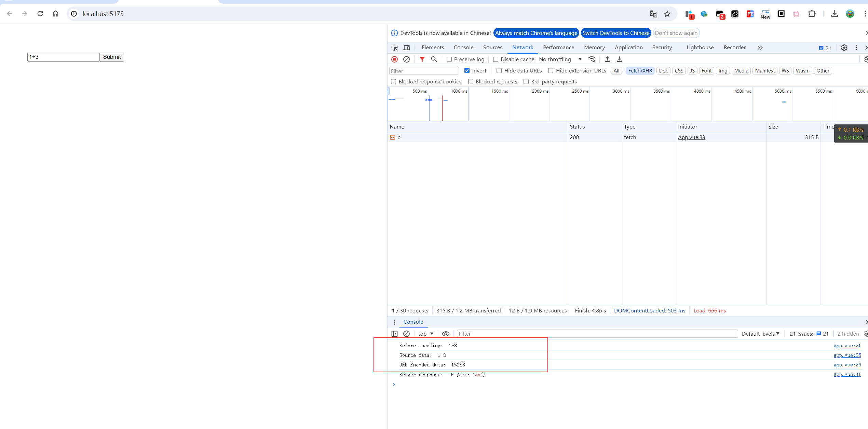The height and width of the screenshot is (429, 868).
Task: Click the 1+3 text input field
Action: coord(64,57)
